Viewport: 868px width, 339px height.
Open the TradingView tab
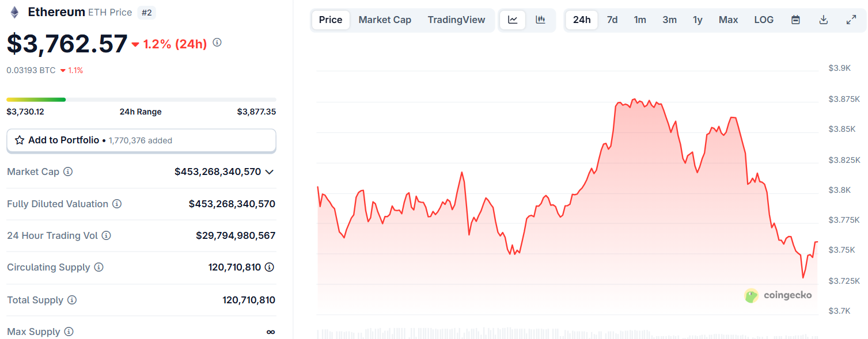pos(456,20)
